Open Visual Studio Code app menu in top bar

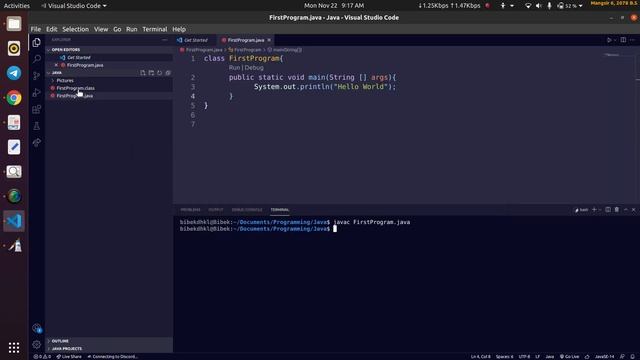pyautogui.click(x=74, y=6)
